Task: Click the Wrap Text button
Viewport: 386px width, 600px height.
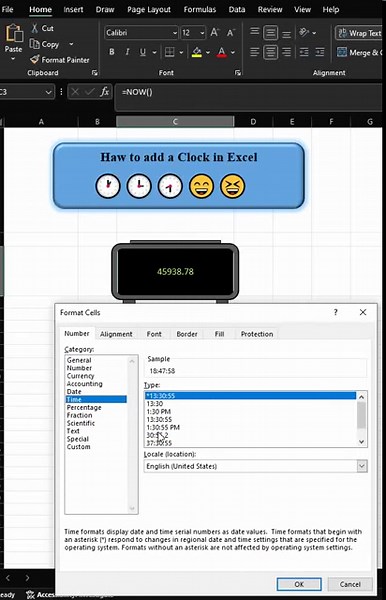Action: [359, 33]
